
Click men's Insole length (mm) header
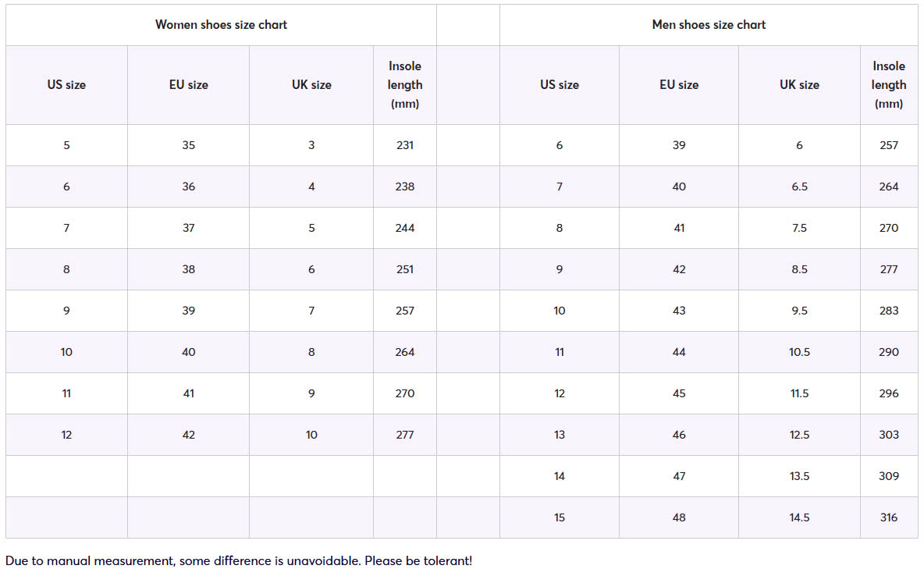click(889, 85)
